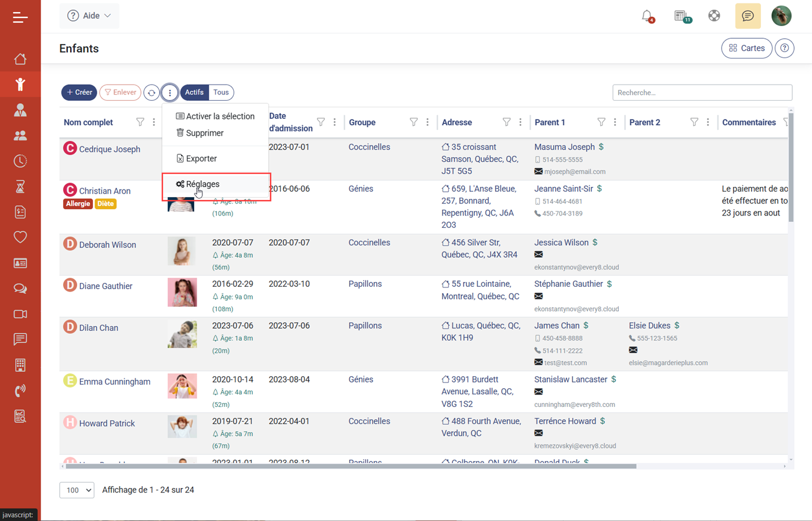Switch to the Tous filter tab
This screenshot has width=812, height=521.
[x=220, y=92]
